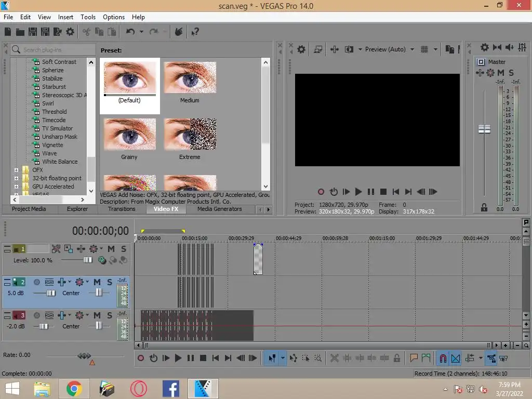Open video preview project settings gear

[301, 49]
